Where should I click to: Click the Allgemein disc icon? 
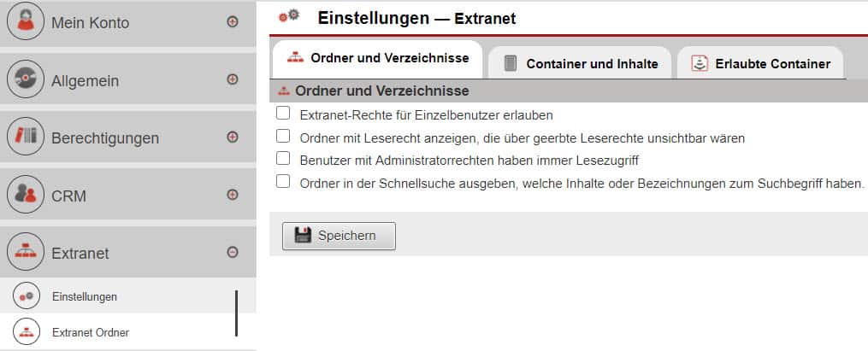[x=26, y=79]
